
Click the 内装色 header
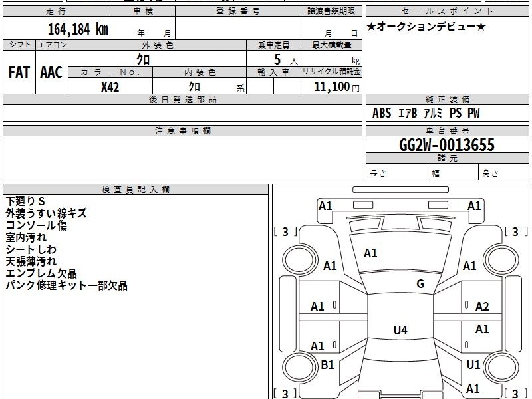pos(200,72)
